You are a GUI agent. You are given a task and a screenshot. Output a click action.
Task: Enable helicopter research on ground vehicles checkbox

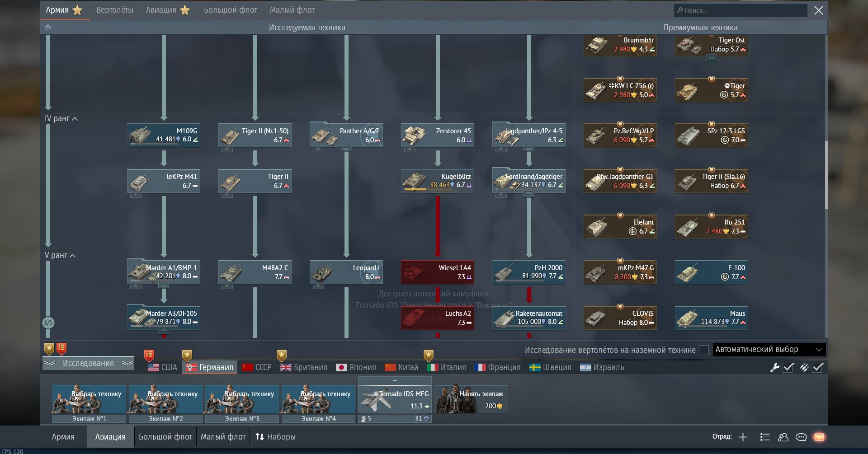coord(703,350)
